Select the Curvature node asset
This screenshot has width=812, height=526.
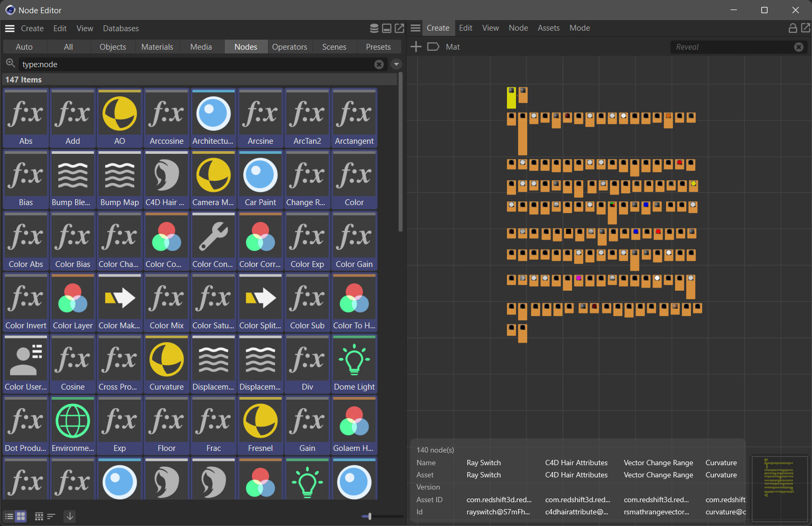tap(167, 364)
